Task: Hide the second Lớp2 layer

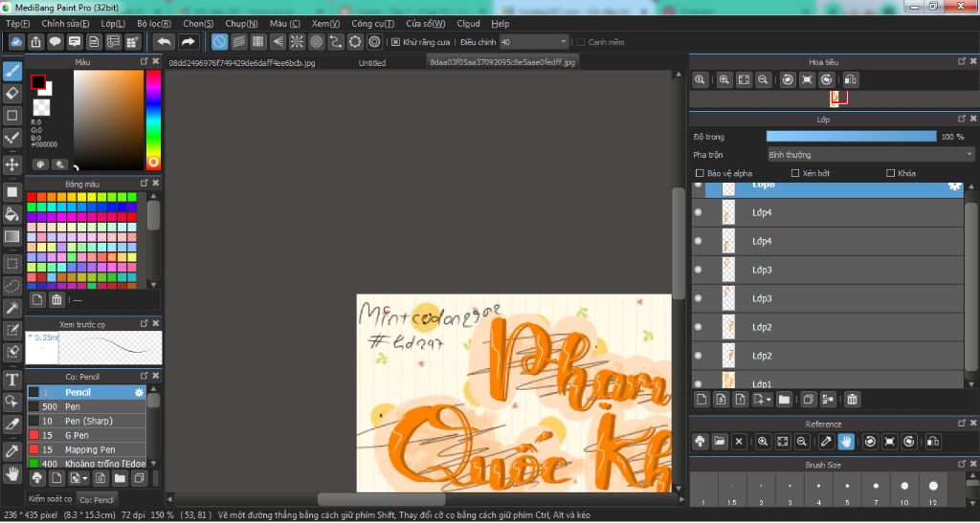Action: pyautogui.click(x=698, y=356)
